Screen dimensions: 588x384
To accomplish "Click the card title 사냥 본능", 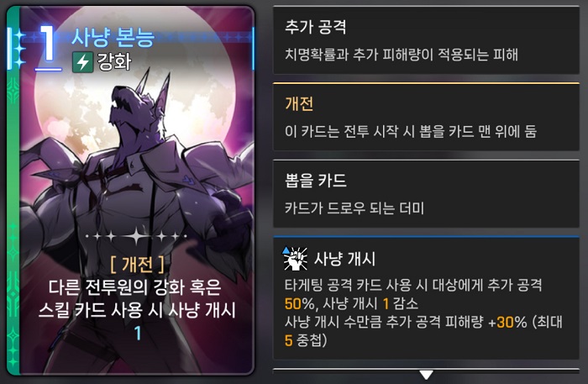I will point(113,37).
